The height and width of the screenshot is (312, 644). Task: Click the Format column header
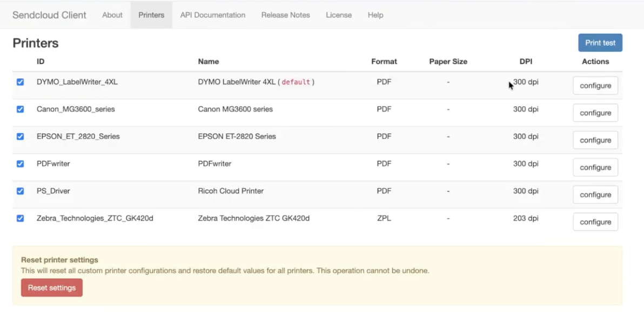(x=384, y=62)
